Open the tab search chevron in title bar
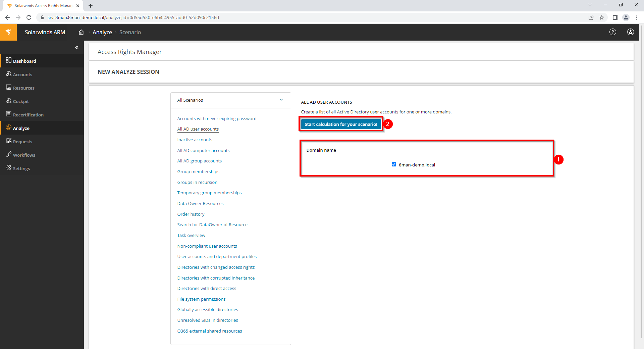Image resolution: width=644 pixels, height=349 pixels. click(590, 5)
